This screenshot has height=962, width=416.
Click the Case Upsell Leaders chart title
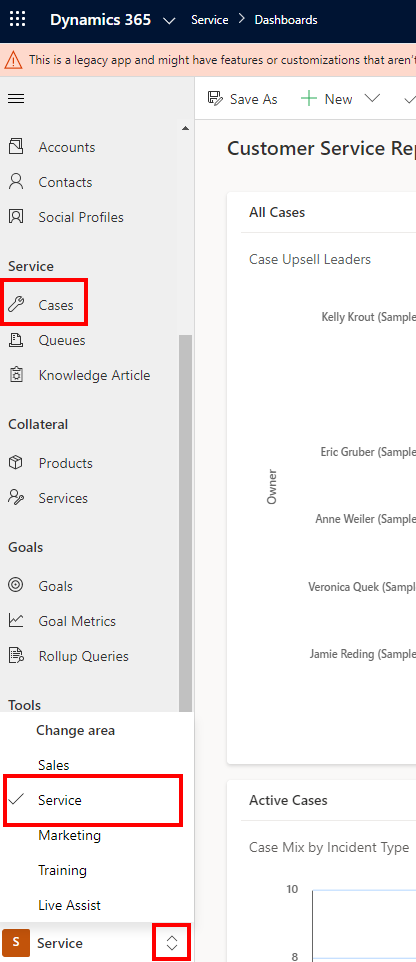[310, 260]
